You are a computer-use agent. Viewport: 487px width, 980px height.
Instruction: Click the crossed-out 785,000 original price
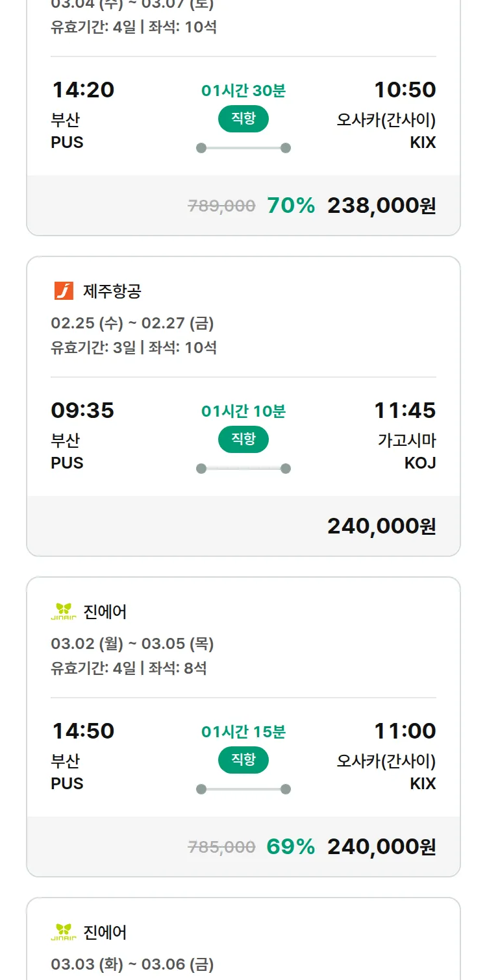221,847
